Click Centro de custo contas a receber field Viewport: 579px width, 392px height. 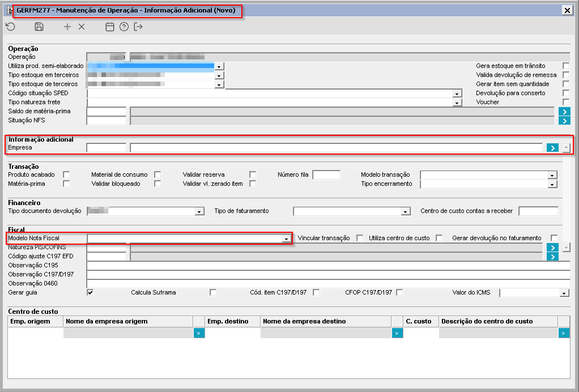tap(539, 211)
